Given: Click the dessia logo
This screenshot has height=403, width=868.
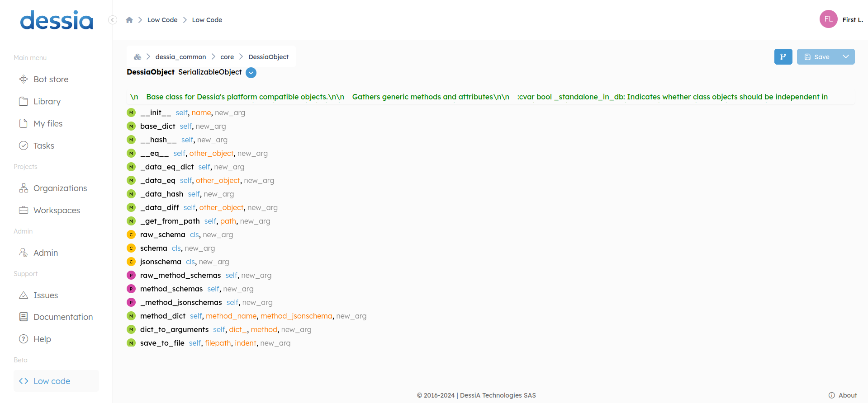Looking at the screenshot, I should tap(57, 20).
